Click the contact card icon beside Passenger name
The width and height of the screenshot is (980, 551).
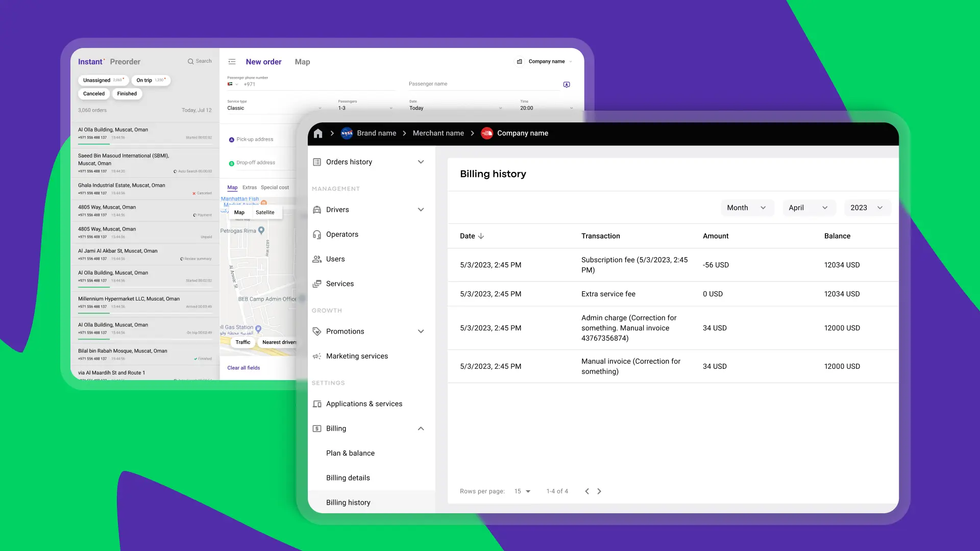tap(567, 85)
